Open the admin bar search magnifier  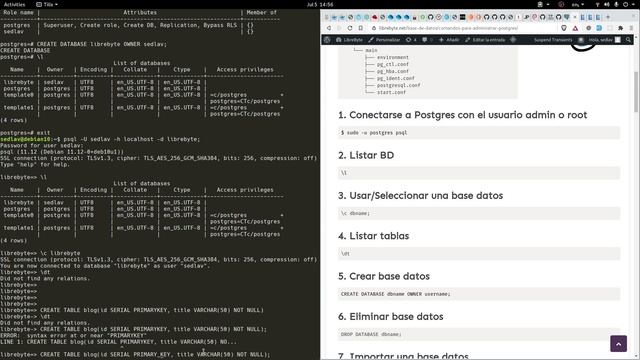pyautogui.click(x=628, y=40)
